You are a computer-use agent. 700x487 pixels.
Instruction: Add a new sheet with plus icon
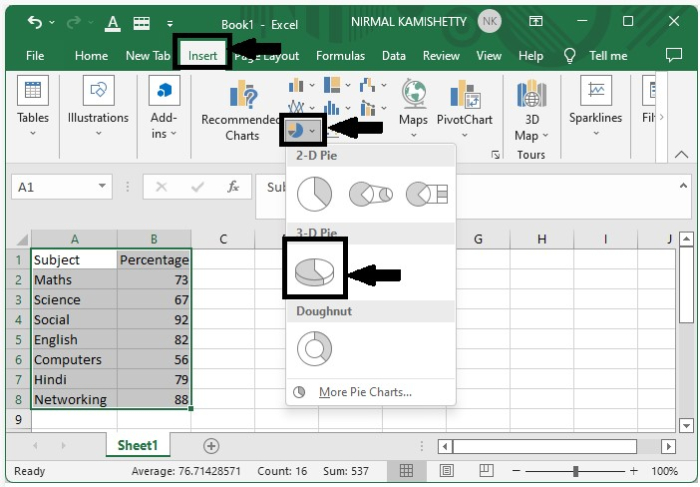[211, 445]
